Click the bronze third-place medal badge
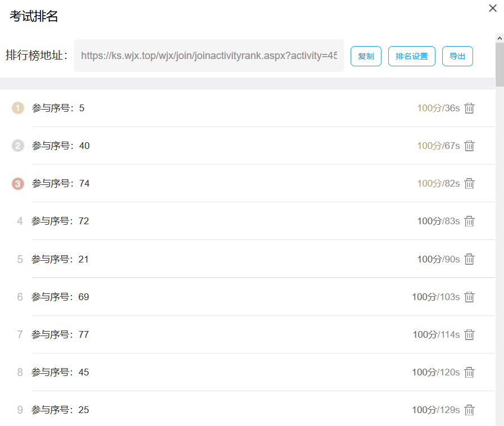This screenshot has height=426, width=504. pyautogui.click(x=18, y=183)
